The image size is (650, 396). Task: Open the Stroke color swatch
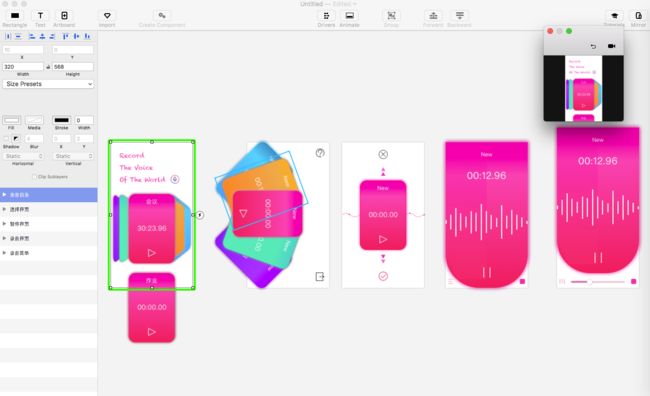pos(61,120)
